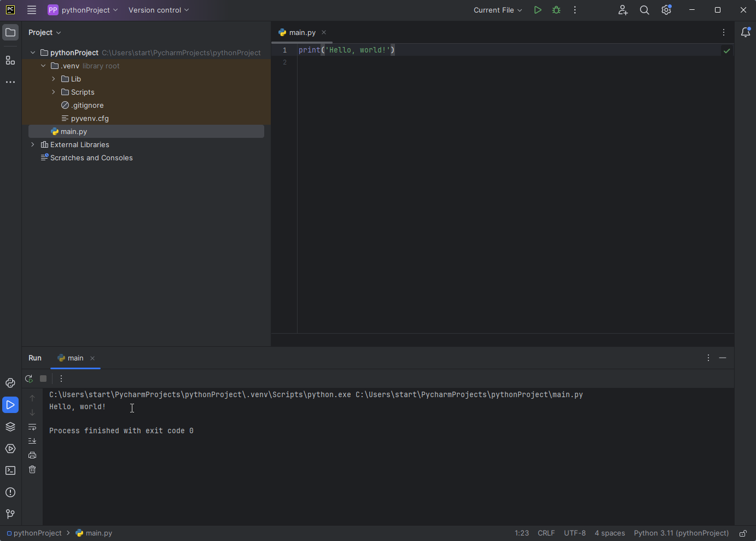Print console output with printer icon
Viewport: 756px width, 541px height.
[x=32, y=455]
